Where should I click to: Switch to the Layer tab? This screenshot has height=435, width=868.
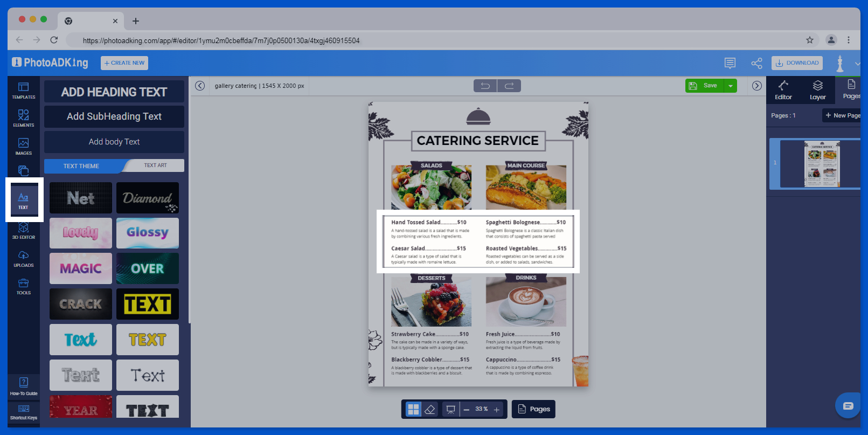coord(817,90)
